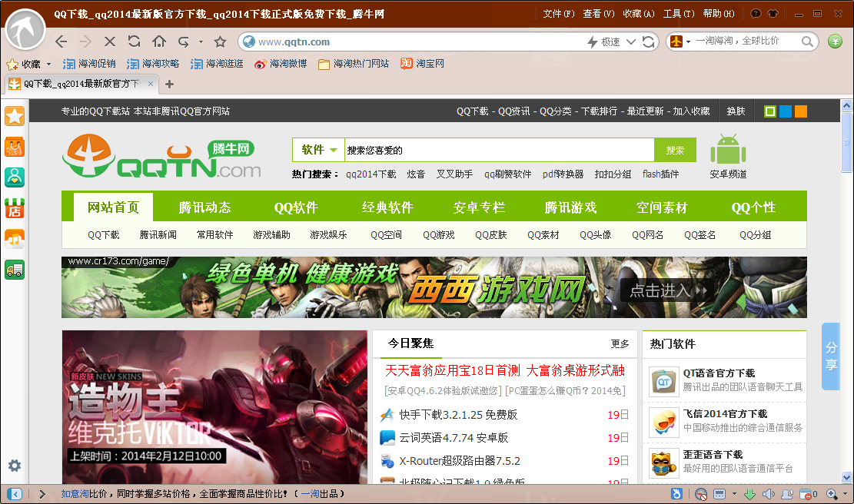The height and width of the screenshot is (504, 854).
Task: Reload the page using toolbar refresh
Action: 134,41
